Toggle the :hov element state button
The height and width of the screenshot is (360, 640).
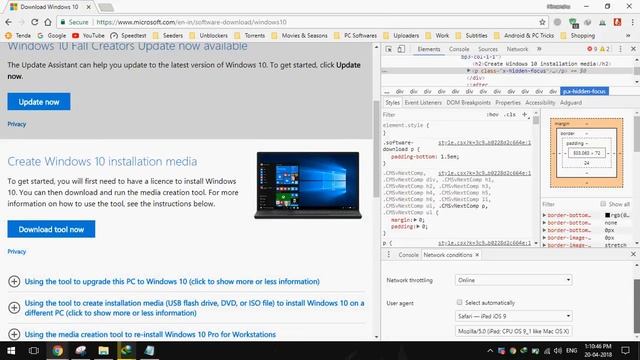click(x=493, y=115)
